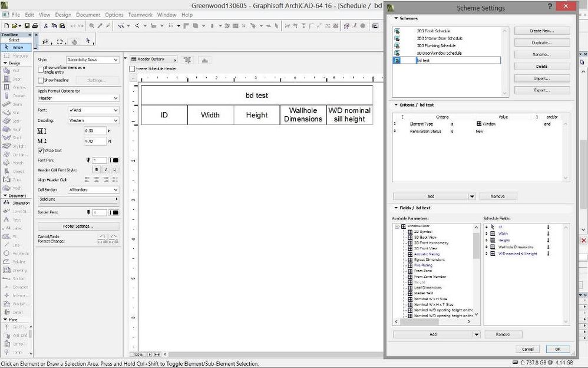Select the Arrow tool in Toolbox
The width and height of the screenshot is (588, 368).
pyautogui.click(x=16, y=47)
